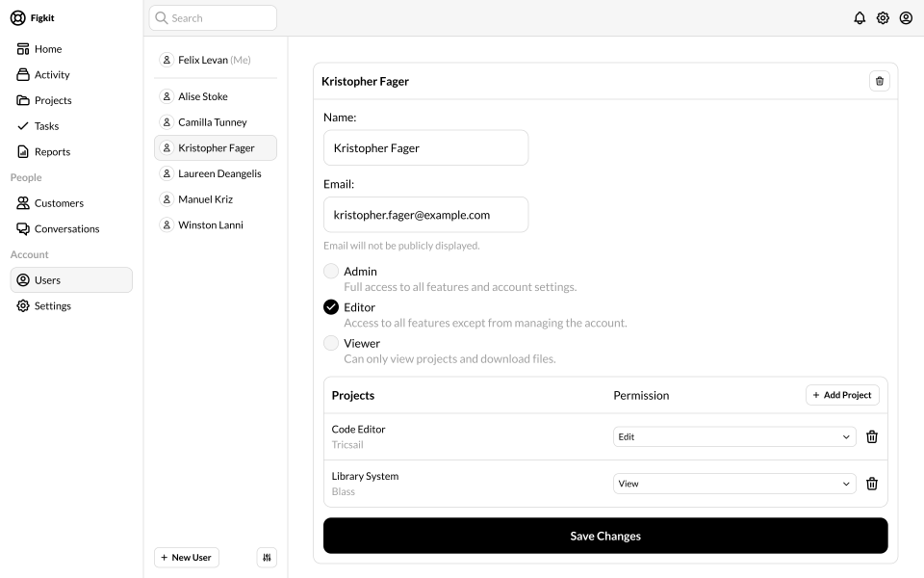Click the Save Changes button
Screen dimensions: 924x578
coord(605,536)
